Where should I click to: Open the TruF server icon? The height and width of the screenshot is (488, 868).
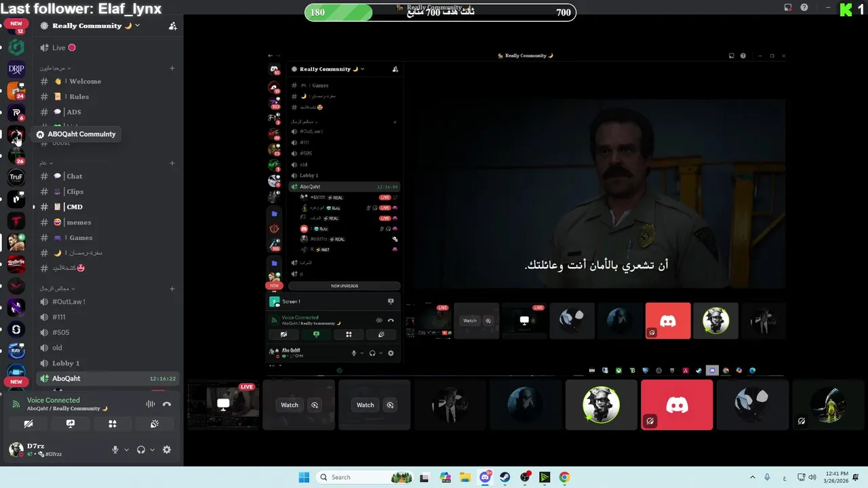pyautogui.click(x=16, y=177)
